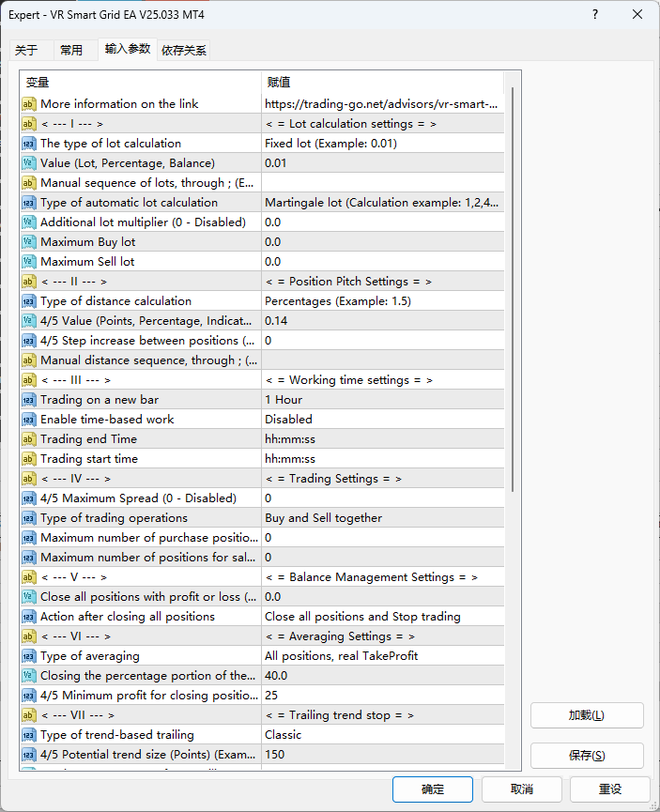Click the icon beside More information on the link
The image size is (660, 812).
pos(29,104)
